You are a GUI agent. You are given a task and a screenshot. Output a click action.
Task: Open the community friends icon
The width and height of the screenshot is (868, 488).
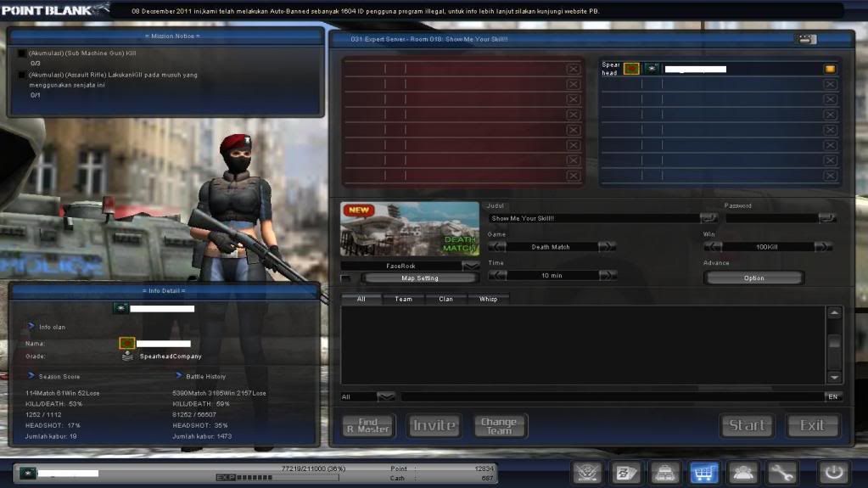tap(742, 473)
